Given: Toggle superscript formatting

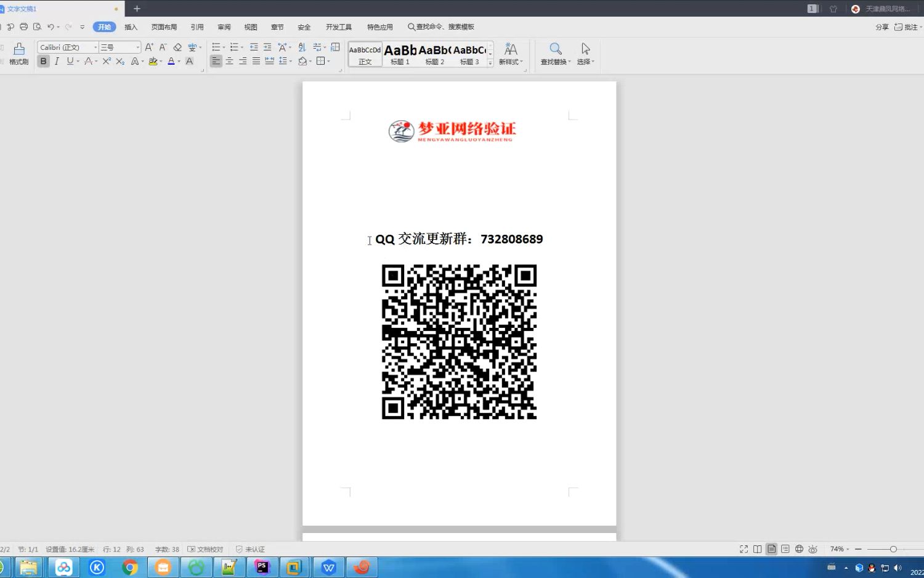Looking at the screenshot, I should click(x=107, y=61).
